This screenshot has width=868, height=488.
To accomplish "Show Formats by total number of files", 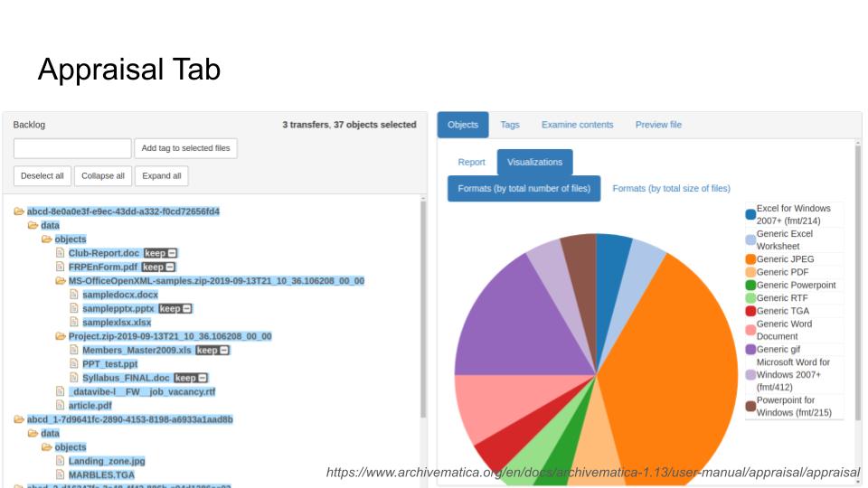I will pyautogui.click(x=524, y=189).
